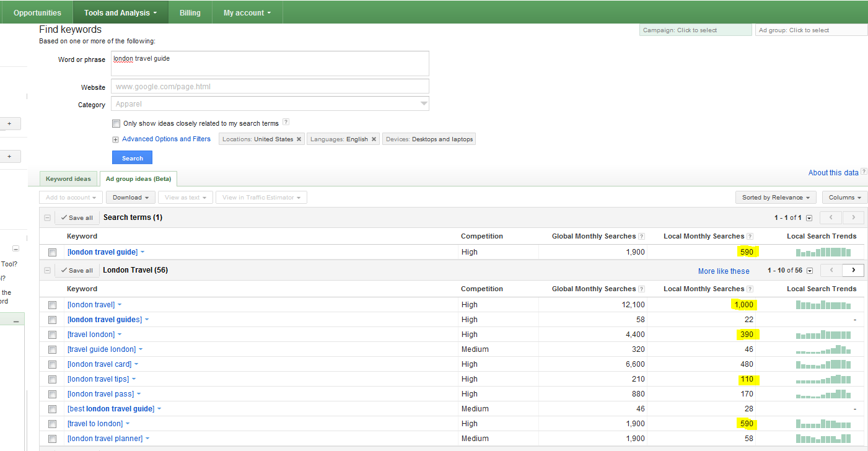
Task: Open the Columns dropdown
Action: [845, 198]
